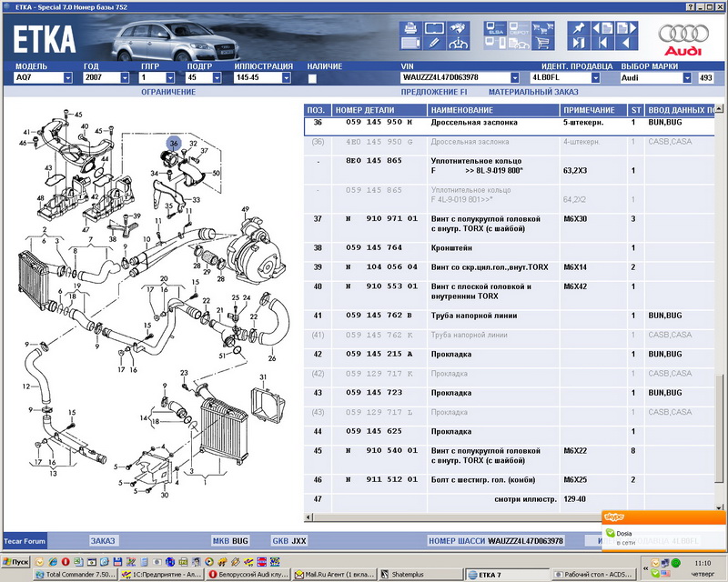Switch to Shatemplus taskbar window
This screenshot has width=728, height=582.
(x=420, y=575)
